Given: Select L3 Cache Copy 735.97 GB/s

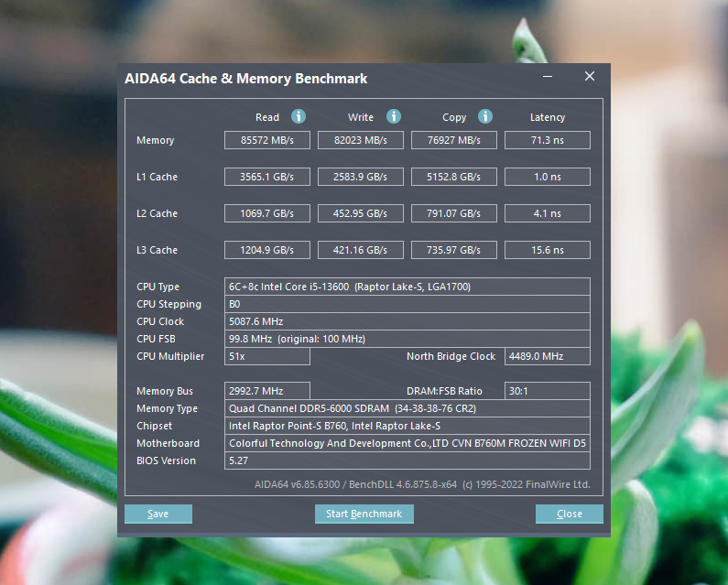Looking at the screenshot, I should [x=453, y=250].
